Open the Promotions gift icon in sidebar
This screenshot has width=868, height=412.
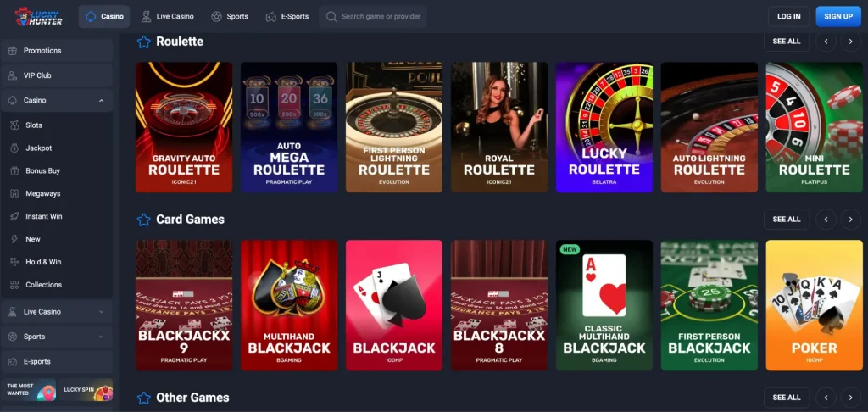tap(12, 50)
